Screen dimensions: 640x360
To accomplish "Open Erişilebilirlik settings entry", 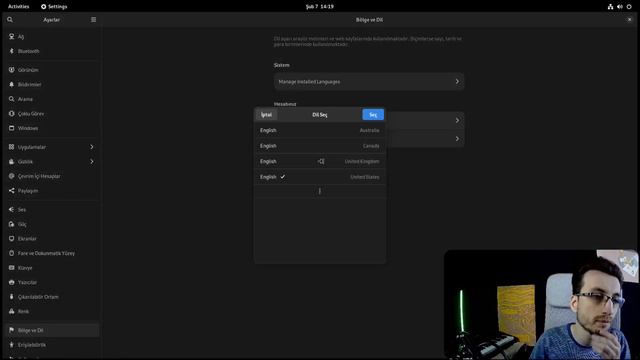I will 52,345.
